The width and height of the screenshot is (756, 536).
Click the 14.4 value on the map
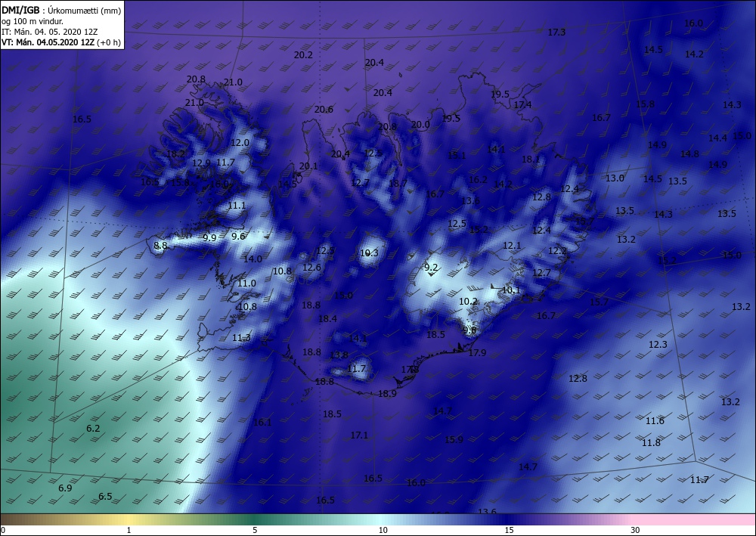(717, 138)
